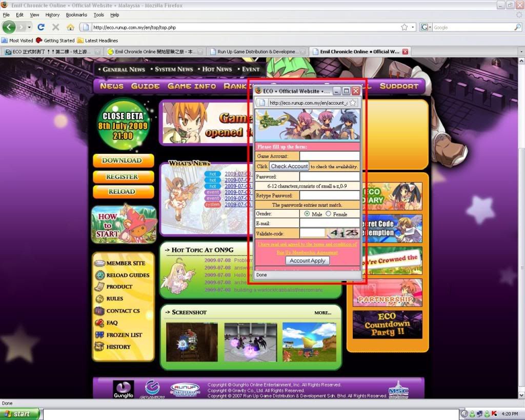Click the Account Apply button
This screenshot has height=420, width=525.
pyautogui.click(x=308, y=261)
